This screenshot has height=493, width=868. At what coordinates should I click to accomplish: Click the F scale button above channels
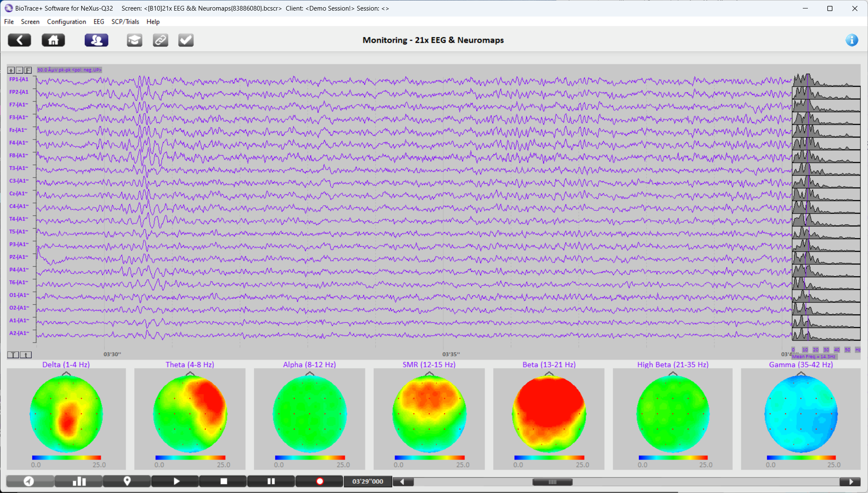(28, 70)
